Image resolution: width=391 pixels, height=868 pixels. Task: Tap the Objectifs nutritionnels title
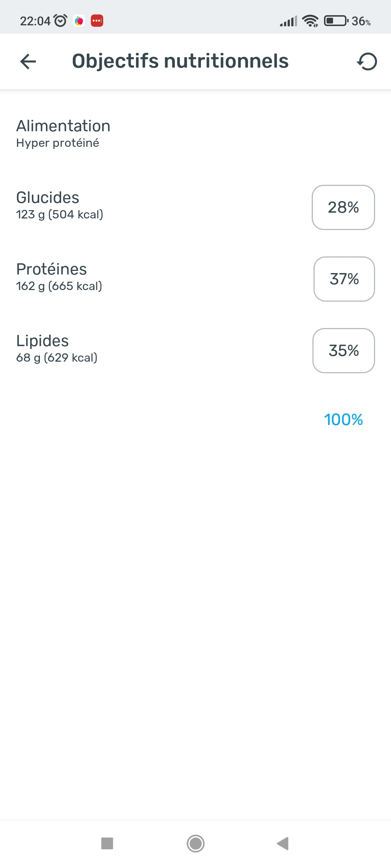click(180, 61)
